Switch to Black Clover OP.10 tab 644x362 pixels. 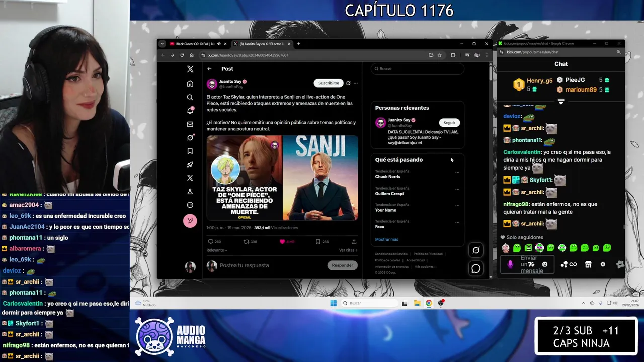(x=198, y=44)
